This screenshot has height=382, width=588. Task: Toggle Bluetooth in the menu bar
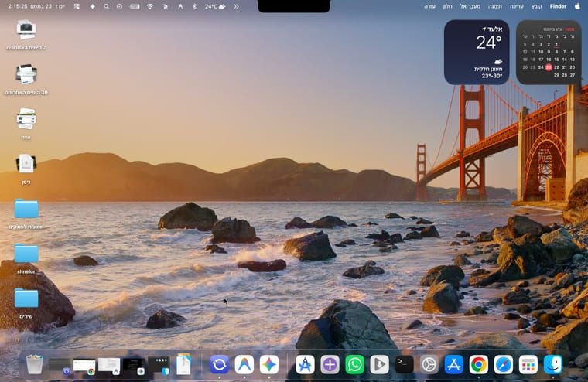194,6
